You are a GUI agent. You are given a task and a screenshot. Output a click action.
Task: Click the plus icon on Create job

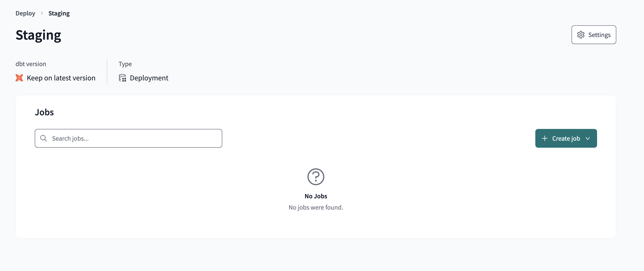click(x=545, y=138)
